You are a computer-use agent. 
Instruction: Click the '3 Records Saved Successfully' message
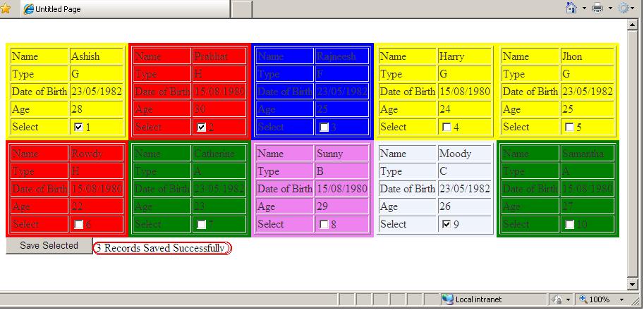(x=162, y=248)
